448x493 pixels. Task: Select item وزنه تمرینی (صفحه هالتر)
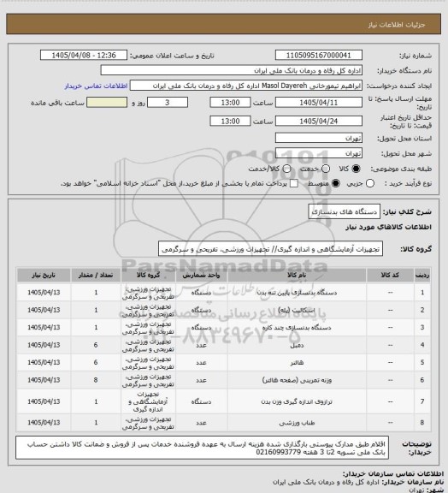point(297,380)
